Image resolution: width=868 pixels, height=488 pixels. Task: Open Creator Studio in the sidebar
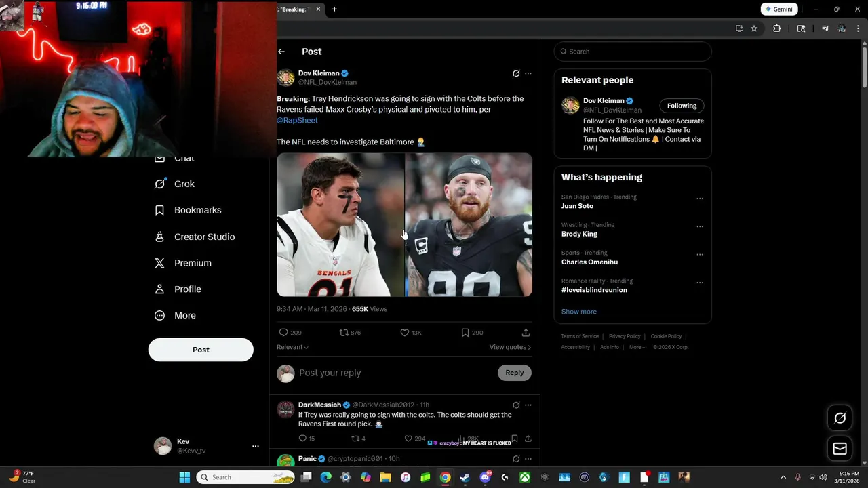(195, 237)
